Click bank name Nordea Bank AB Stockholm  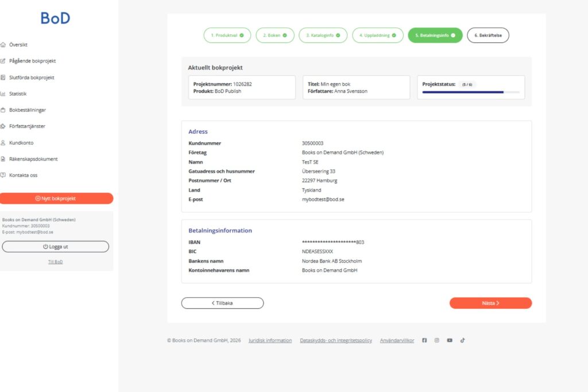(x=332, y=261)
